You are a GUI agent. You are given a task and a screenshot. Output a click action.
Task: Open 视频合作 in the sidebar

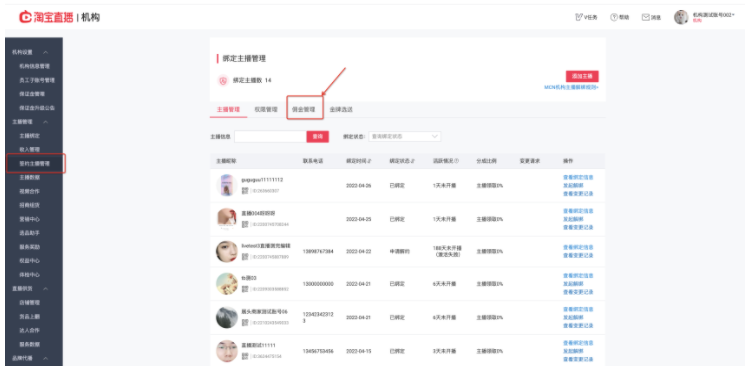point(29,191)
